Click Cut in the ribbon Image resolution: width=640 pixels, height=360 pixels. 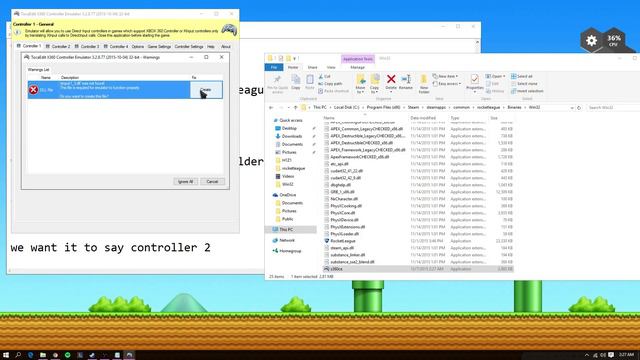[x=324, y=77]
